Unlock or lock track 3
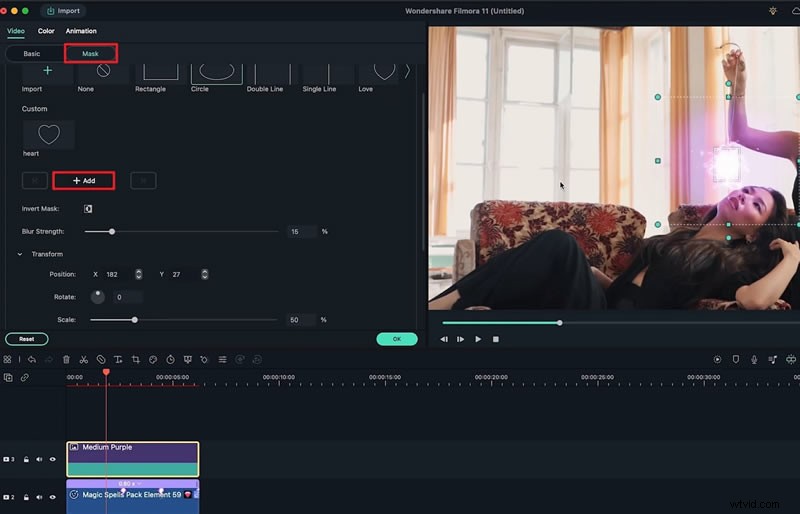The image size is (800, 514). tap(26, 459)
